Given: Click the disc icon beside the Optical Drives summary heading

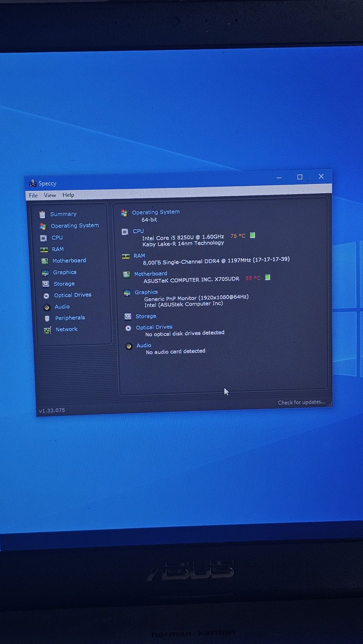Looking at the screenshot, I should pyautogui.click(x=128, y=328).
